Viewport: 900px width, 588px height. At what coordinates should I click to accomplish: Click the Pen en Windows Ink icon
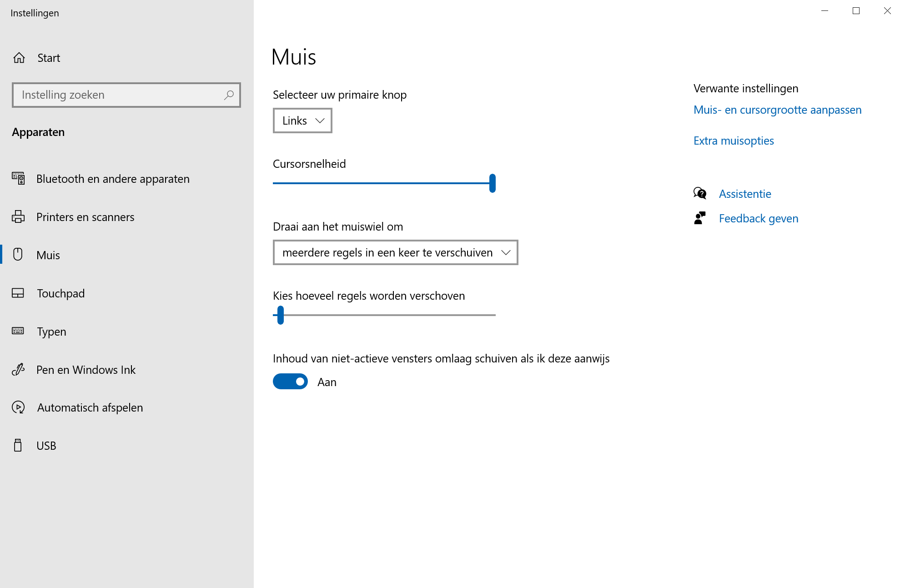[x=18, y=369]
